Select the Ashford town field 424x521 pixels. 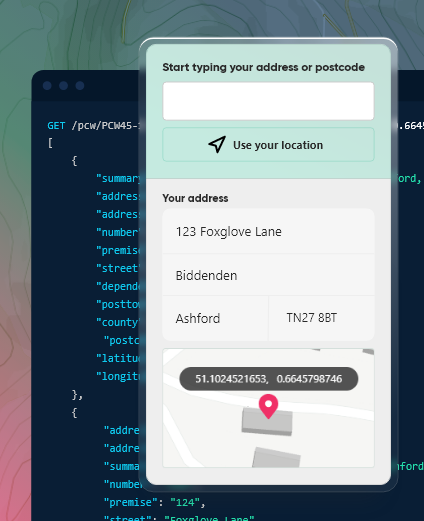click(215, 318)
